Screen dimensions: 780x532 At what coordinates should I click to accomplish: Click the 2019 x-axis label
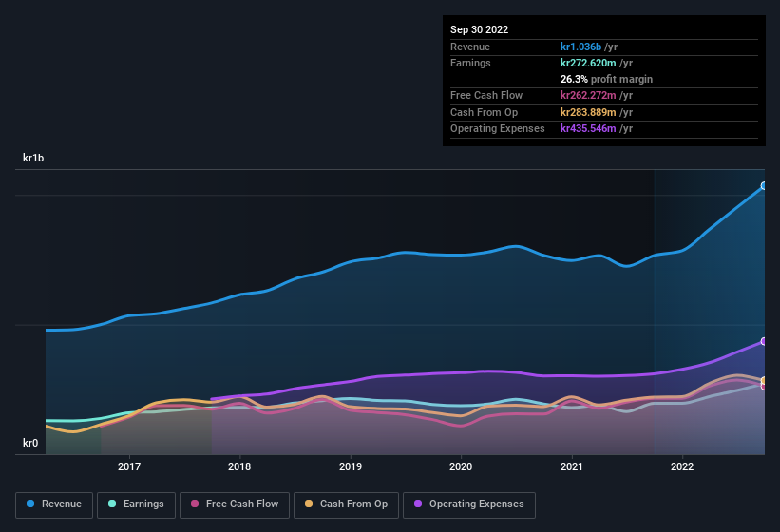click(x=351, y=466)
